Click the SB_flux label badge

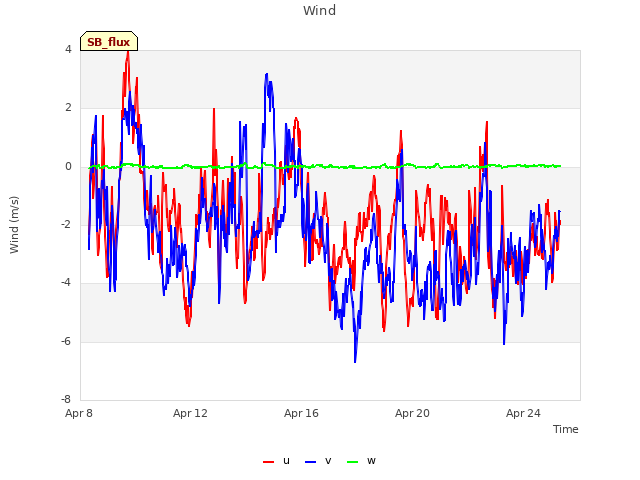(x=109, y=41)
